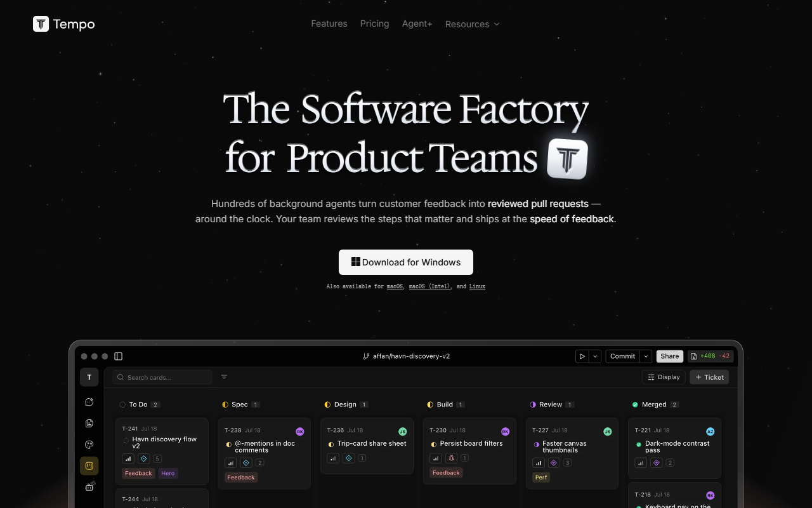Click the priority bars icon on card T-230
The image size is (812, 508).
click(436, 458)
